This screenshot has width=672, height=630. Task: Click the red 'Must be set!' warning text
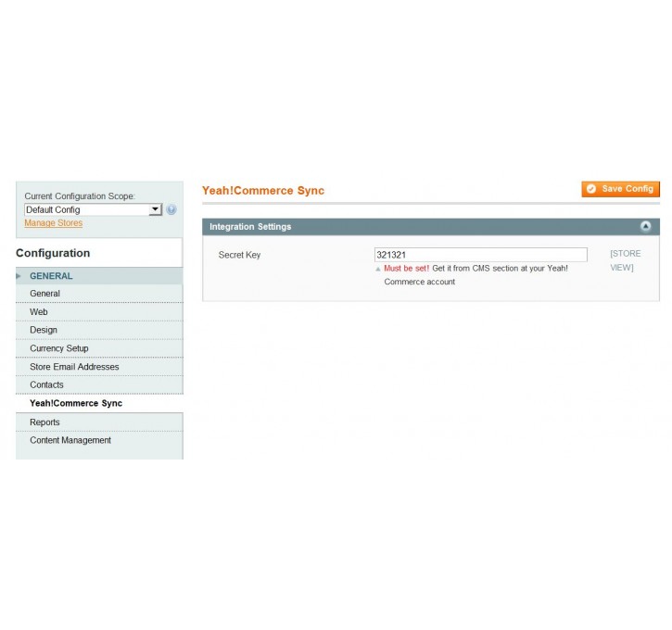406,269
